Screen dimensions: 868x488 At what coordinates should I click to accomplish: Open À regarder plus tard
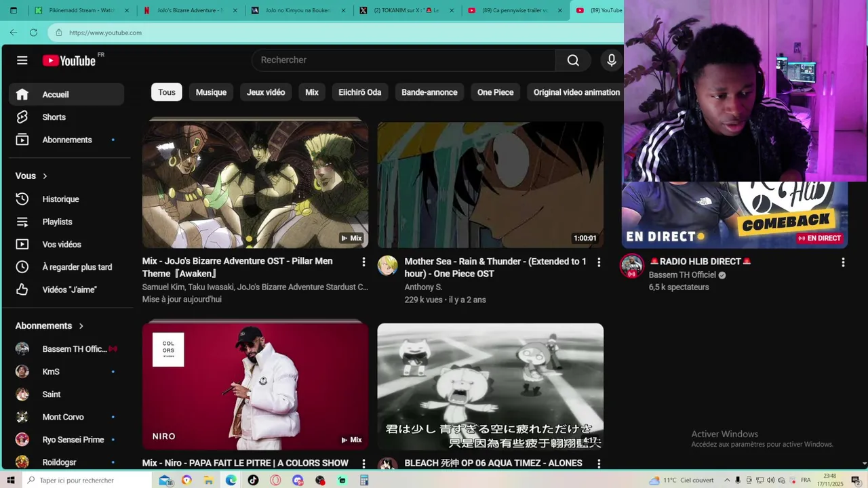pyautogui.click(x=66, y=267)
